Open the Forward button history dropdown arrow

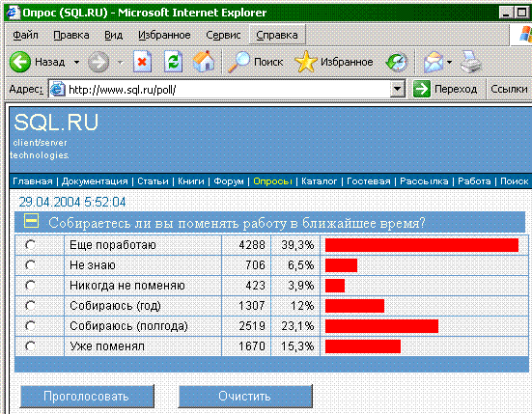point(120,62)
